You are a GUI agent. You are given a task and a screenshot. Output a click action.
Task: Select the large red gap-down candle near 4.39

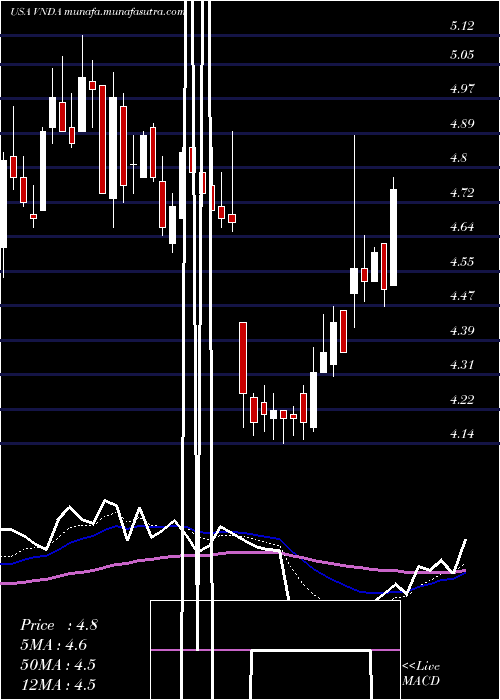coord(243,358)
